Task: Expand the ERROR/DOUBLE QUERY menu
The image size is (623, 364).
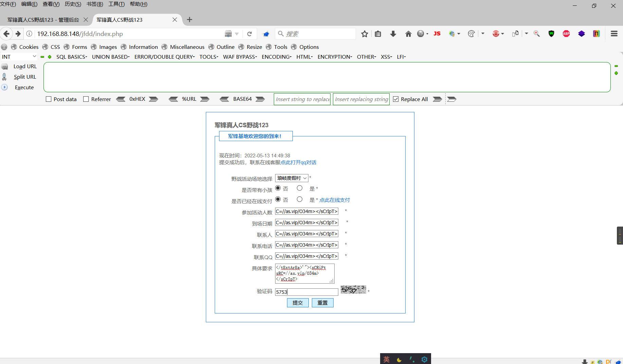Action: coord(164,57)
